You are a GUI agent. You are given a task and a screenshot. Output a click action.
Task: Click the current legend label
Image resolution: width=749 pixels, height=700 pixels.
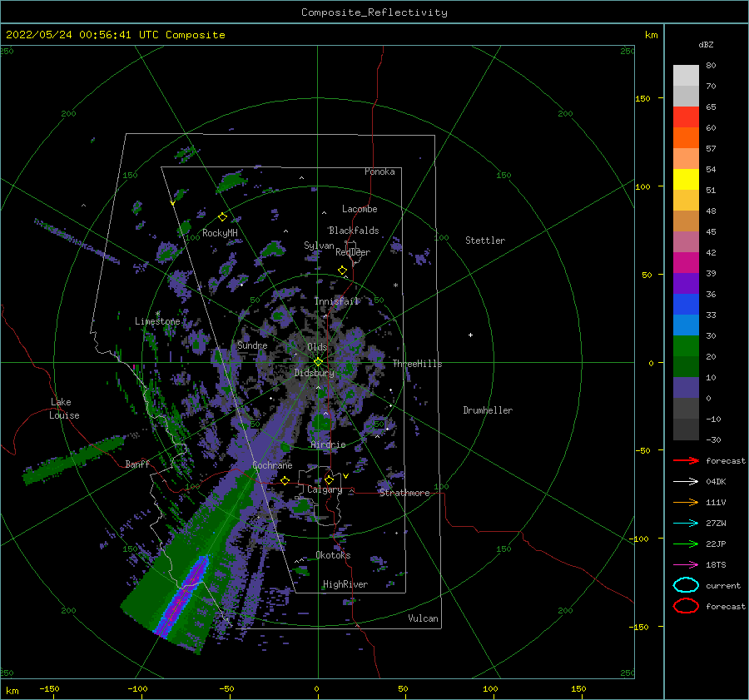click(x=723, y=585)
